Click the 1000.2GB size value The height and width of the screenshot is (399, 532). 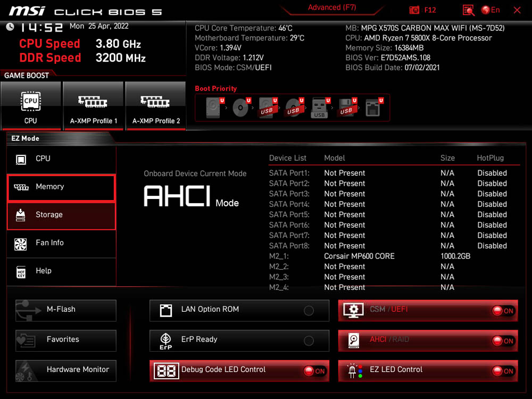point(455,256)
